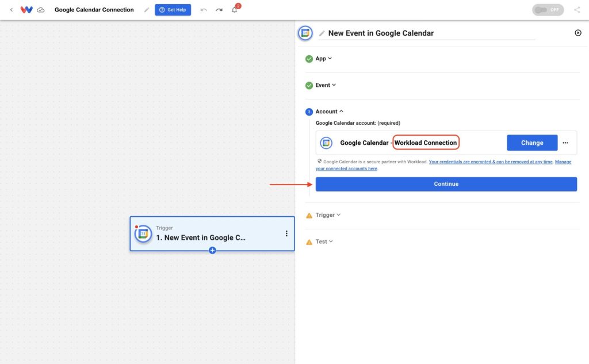
Task: Open the account ellipsis options menu
Action: pos(565,143)
